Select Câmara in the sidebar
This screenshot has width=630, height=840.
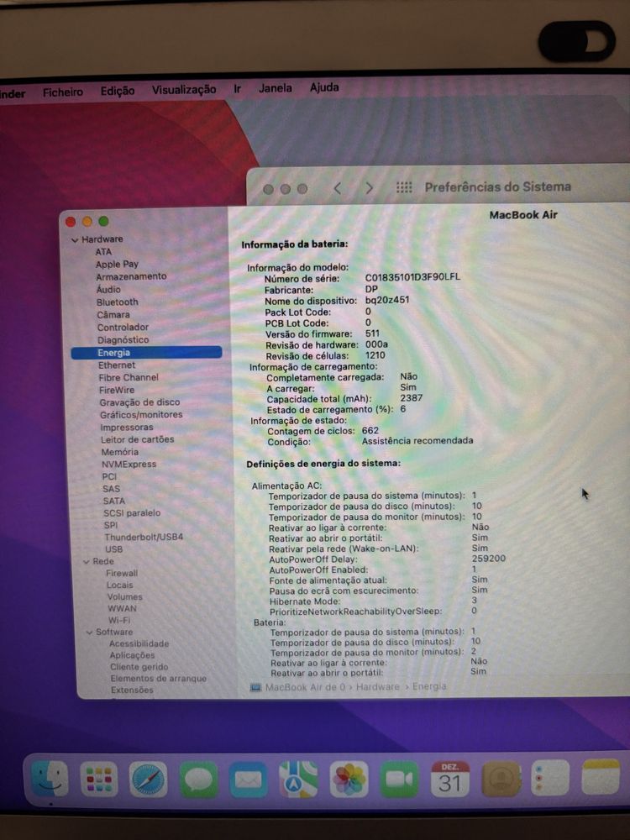pos(113,314)
